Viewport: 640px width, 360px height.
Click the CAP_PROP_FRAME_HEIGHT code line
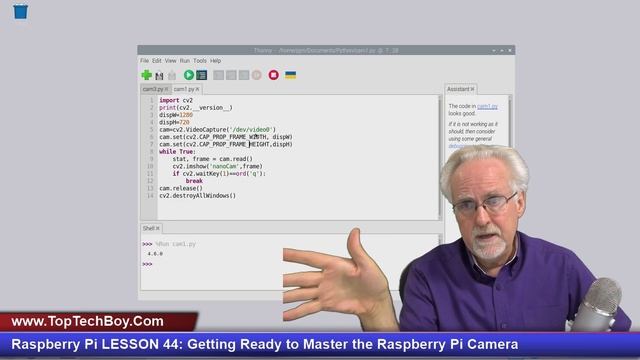(x=226, y=144)
